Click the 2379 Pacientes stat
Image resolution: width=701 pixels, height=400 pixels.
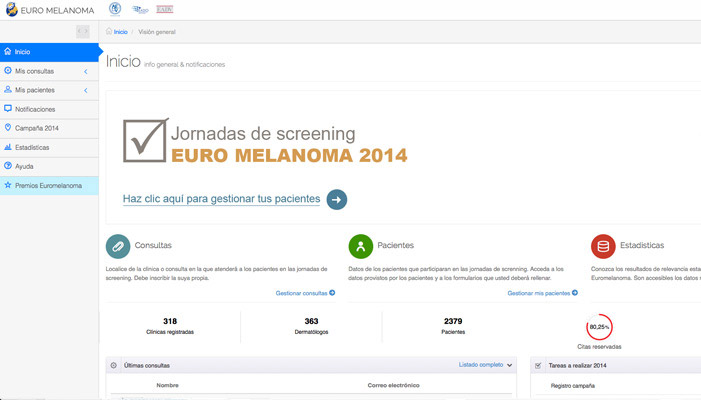[453, 326]
